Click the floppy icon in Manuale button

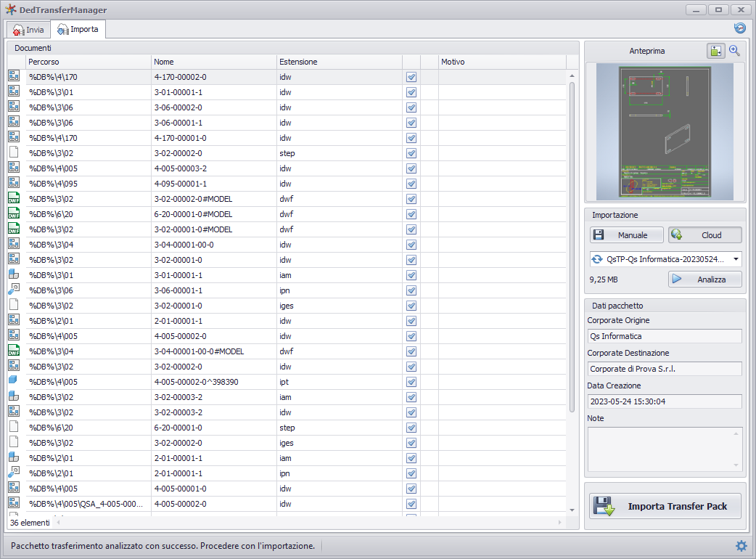599,235
